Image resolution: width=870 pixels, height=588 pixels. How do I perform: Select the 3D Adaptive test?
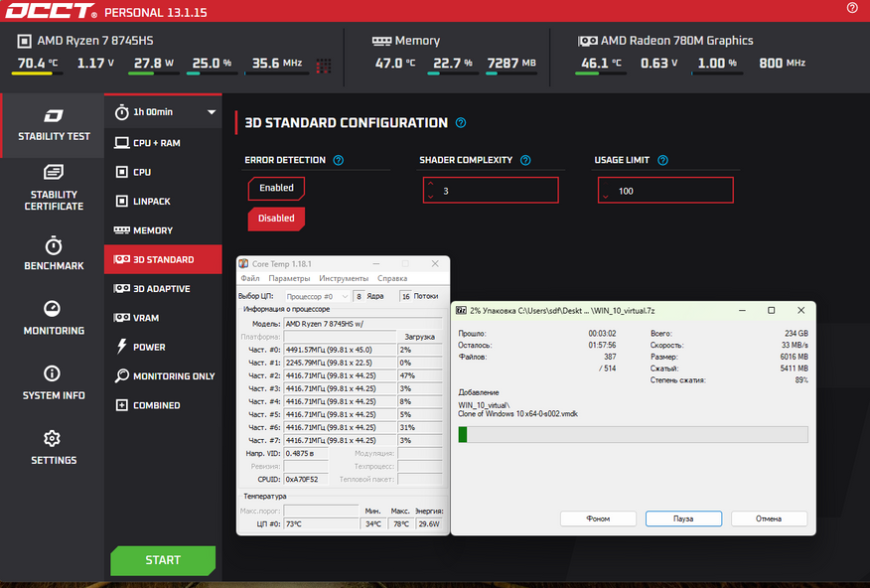coord(163,288)
